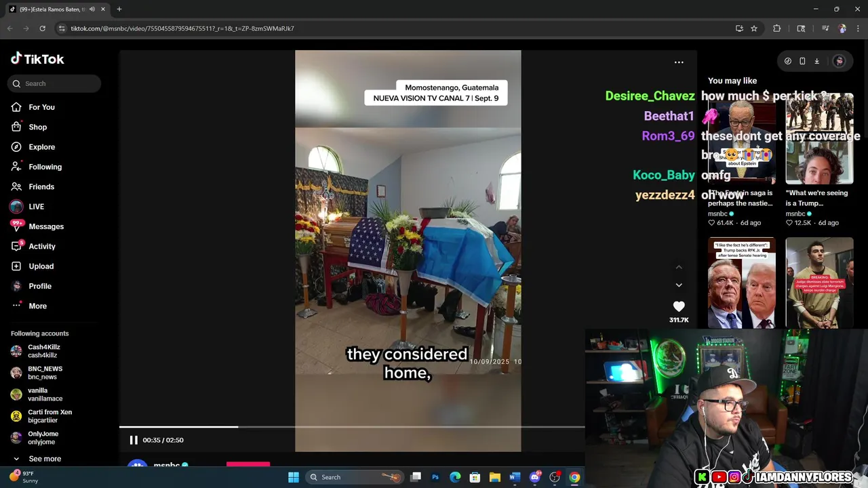Image resolution: width=868 pixels, height=488 pixels.
Task: Open the TikTok coins icon in the top-right pill
Action: click(x=788, y=61)
